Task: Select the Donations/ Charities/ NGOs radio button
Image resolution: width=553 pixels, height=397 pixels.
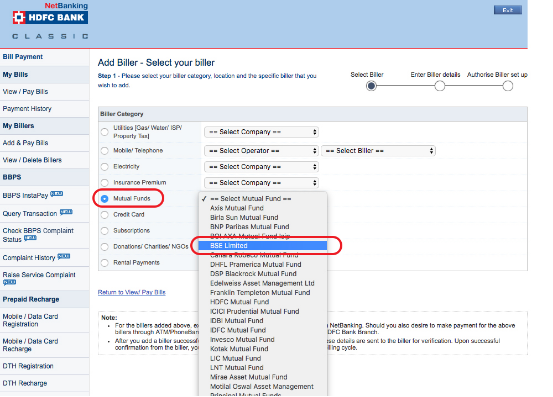Action: 104,247
